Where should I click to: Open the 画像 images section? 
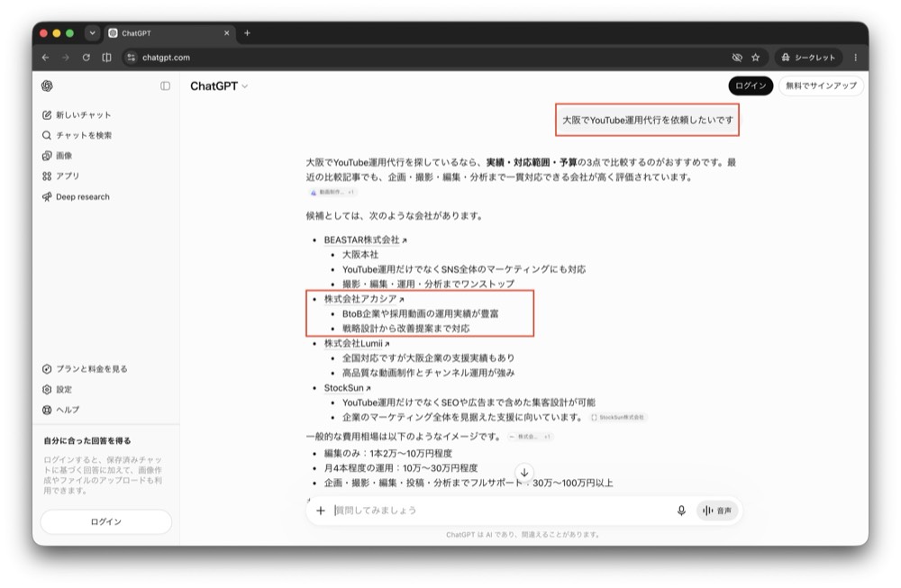[x=57, y=156]
